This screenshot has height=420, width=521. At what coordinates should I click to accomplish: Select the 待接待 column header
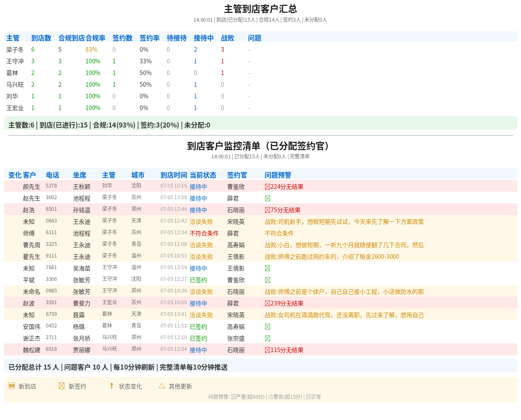pyautogui.click(x=177, y=38)
